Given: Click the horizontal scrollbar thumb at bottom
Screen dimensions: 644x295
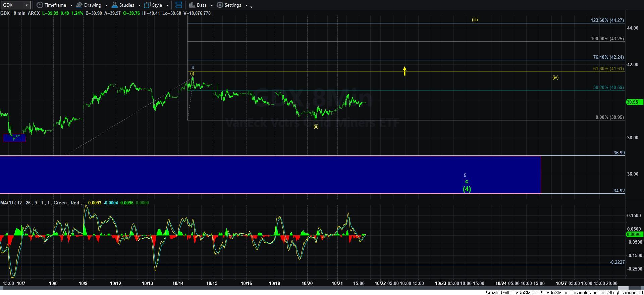Looking at the screenshot, I should [623, 288].
